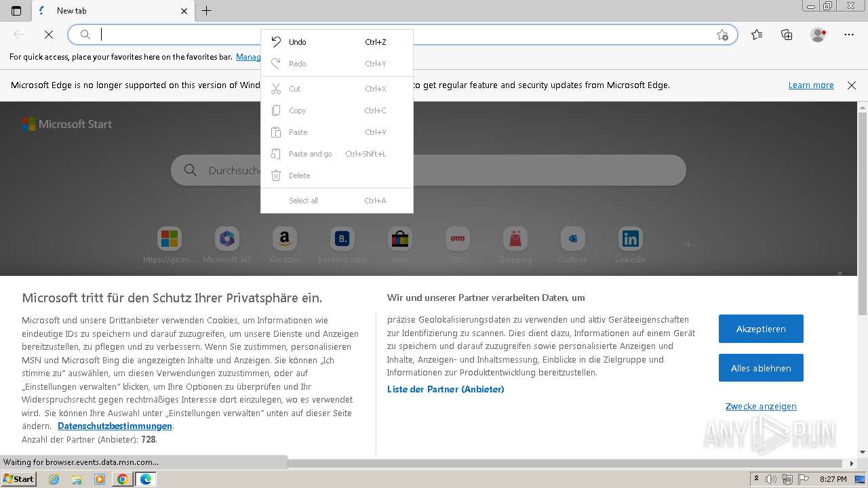Click the search icon in address bar
The height and width of the screenshot is (488, 868).
pyautogui.click(x=85, y=35)
